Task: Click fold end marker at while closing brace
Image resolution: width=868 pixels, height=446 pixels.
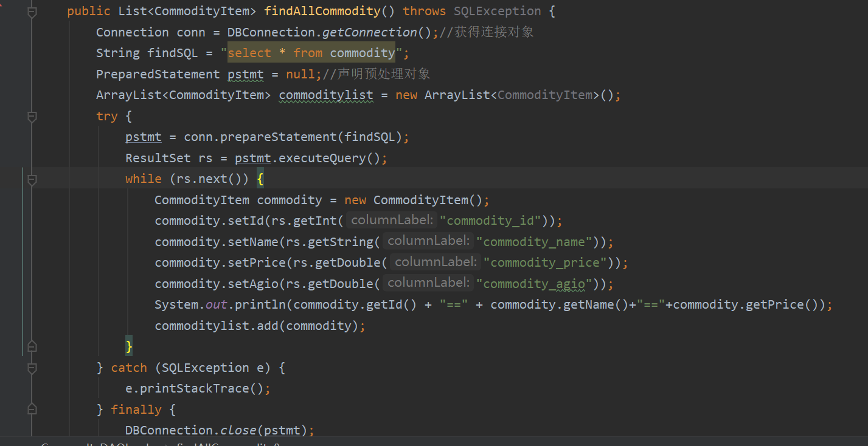Action: [x=32, y=346]
